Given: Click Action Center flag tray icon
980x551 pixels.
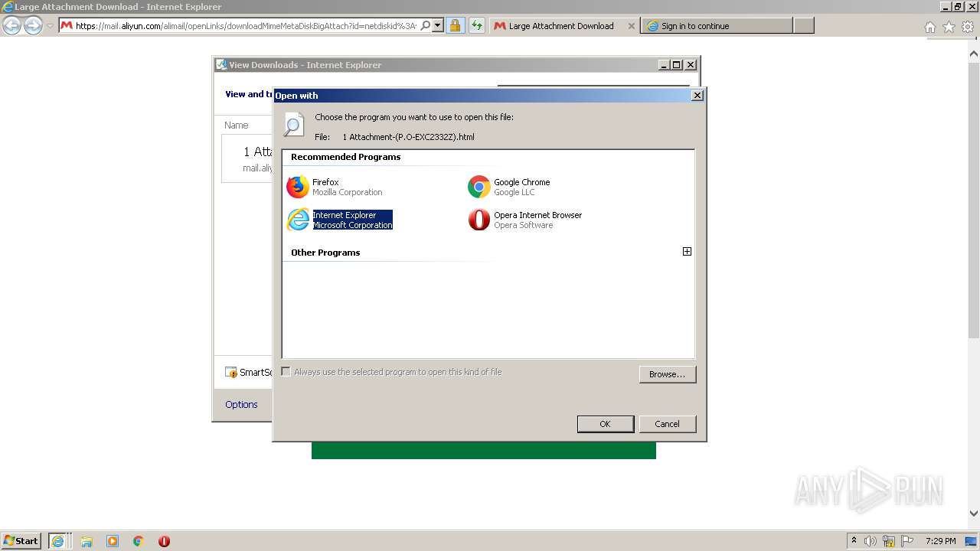Looking at the screenshot, I should pos(907,541).
